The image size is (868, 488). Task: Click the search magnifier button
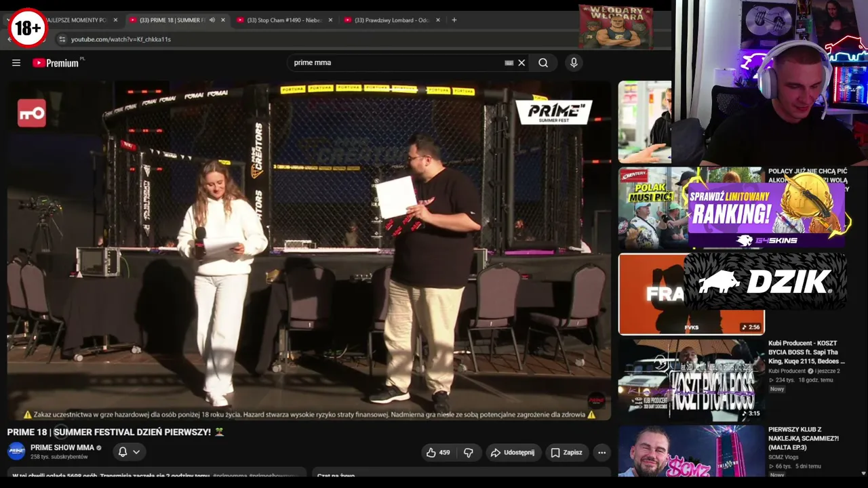click(x=543, y=63)
